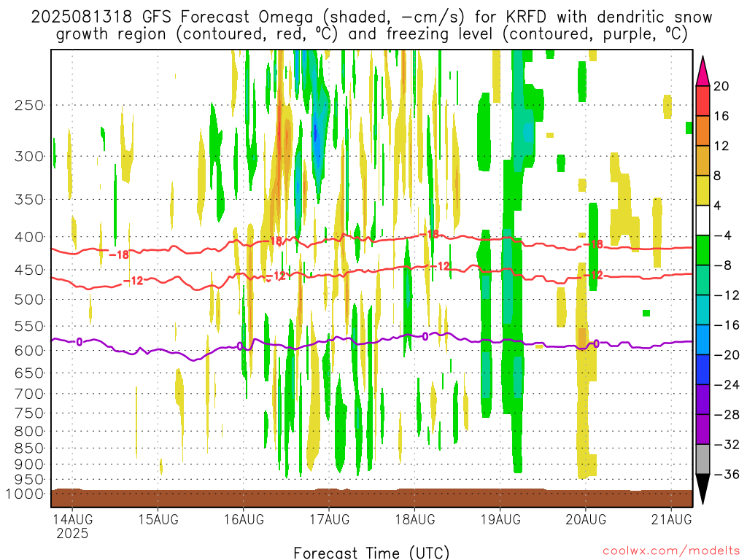Click the orange color swatch between 12 and 16
The width and height of the screenshot is (747, 560).
(x=703, y=131)
